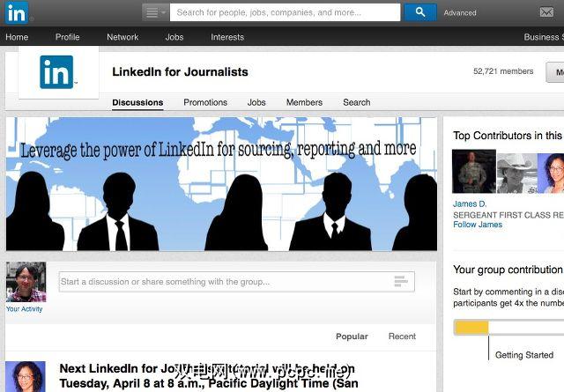Viewport: 564px width, 392px height.
Task: Switch to the Members tab
Action: point(304,102)
